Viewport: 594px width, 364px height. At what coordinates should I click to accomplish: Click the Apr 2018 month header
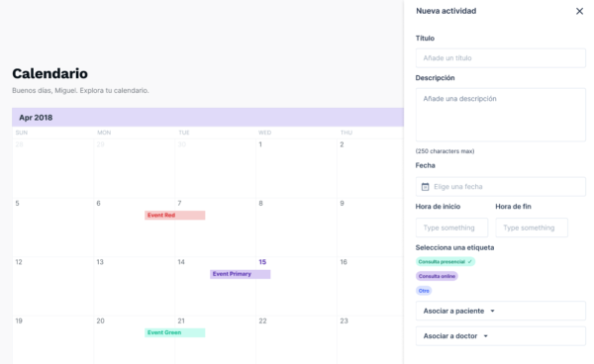tap(36, 118)
